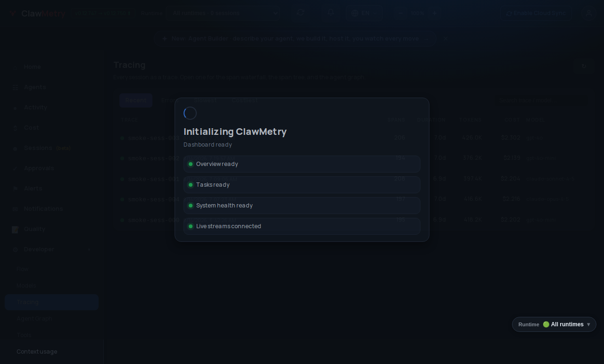Open trace smoke-sess-002
Screen dimensions: 604x364
click(154, 158)
